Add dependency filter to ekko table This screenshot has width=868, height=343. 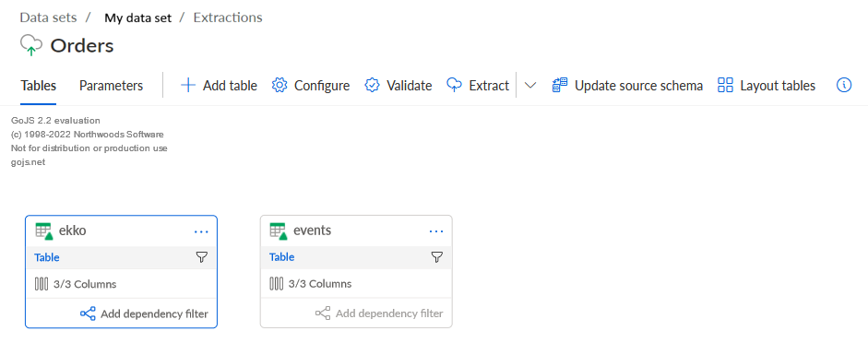click(144, 313)
